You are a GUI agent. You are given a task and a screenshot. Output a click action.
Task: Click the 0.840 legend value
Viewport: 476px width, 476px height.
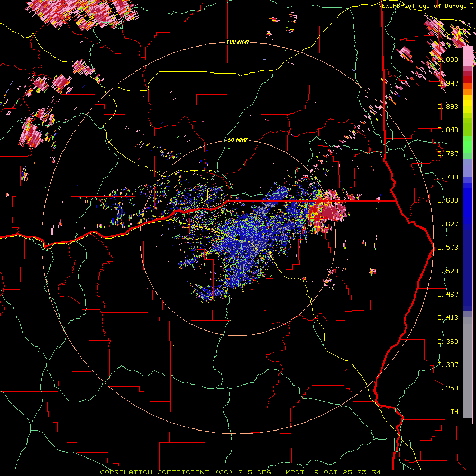[448, 130]
